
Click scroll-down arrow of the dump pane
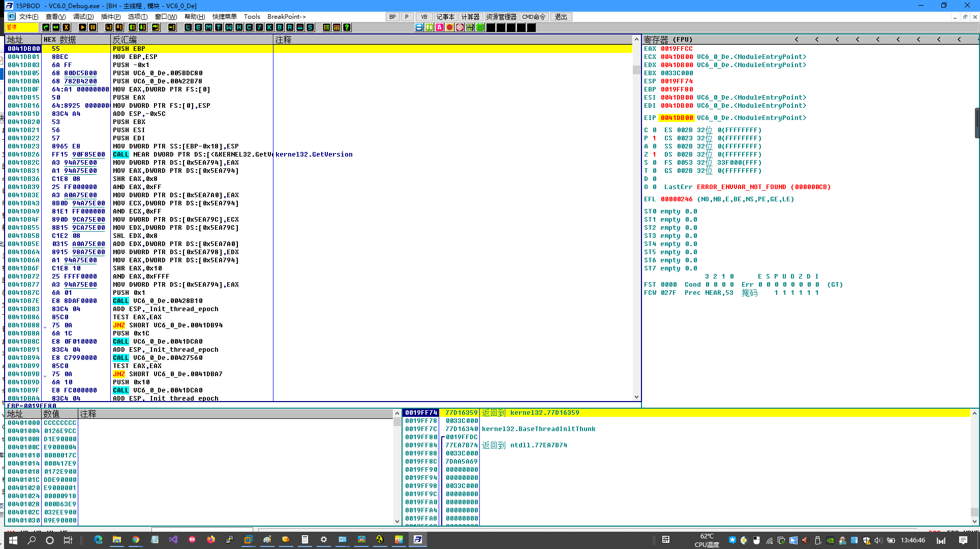(397, 521)
